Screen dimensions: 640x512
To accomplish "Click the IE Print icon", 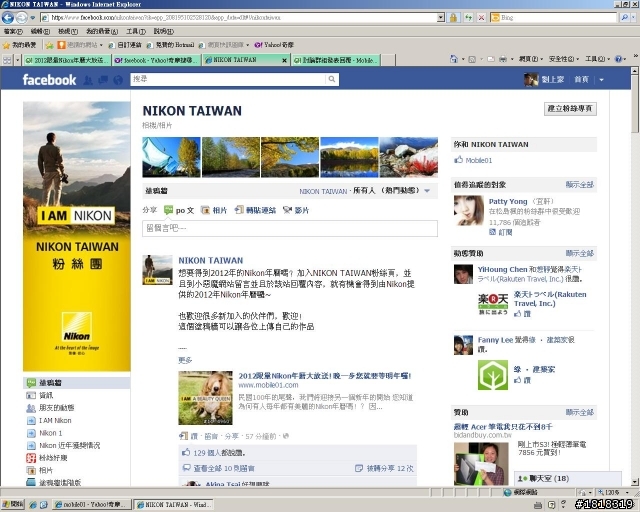I will 503,59.
